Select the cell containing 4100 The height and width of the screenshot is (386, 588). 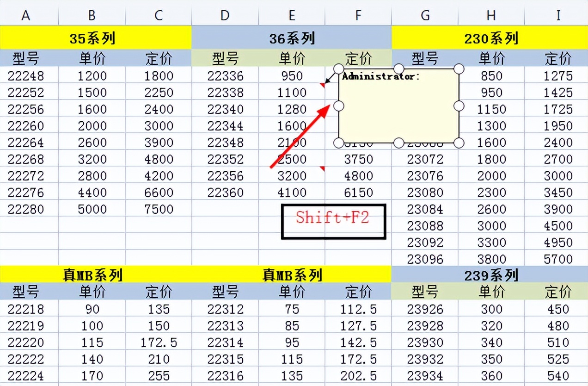292,192
